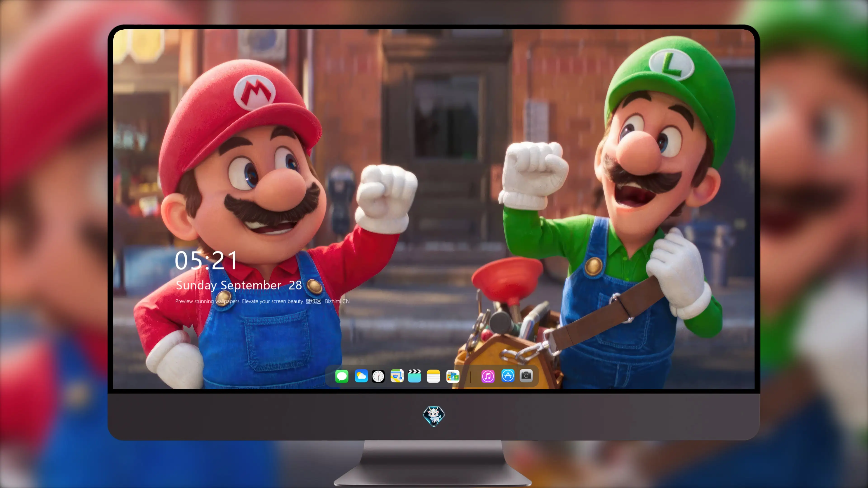This screenshot has height=488, width=868.
Task: Open the Messages app in the dock
Action: click(342, 376)
